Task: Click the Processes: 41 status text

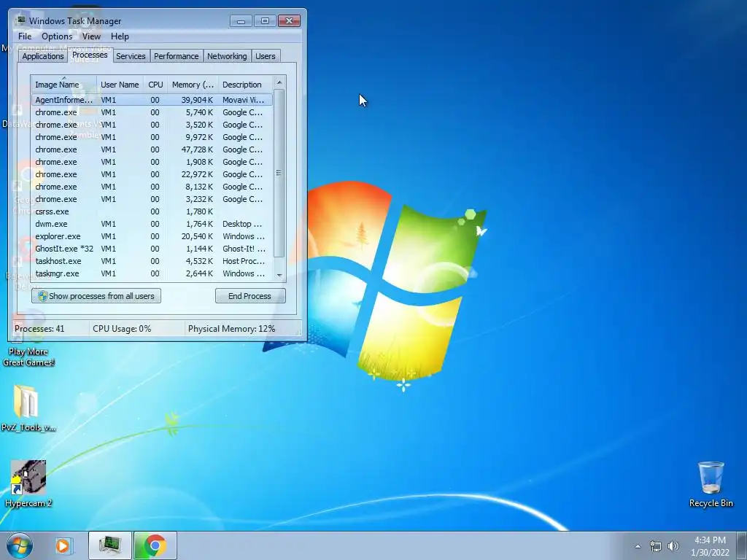Action: click(x=39, y=329)
